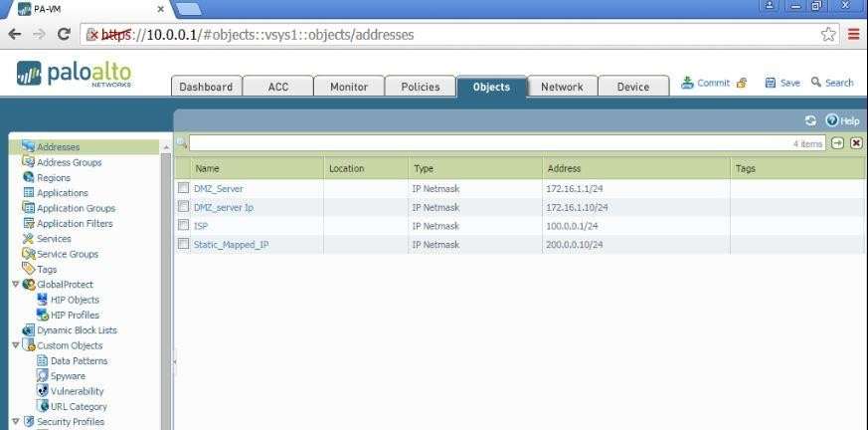Check the DMZ_Server row checkbox
The width and height of the screenshot is (868, 430).
183,188
